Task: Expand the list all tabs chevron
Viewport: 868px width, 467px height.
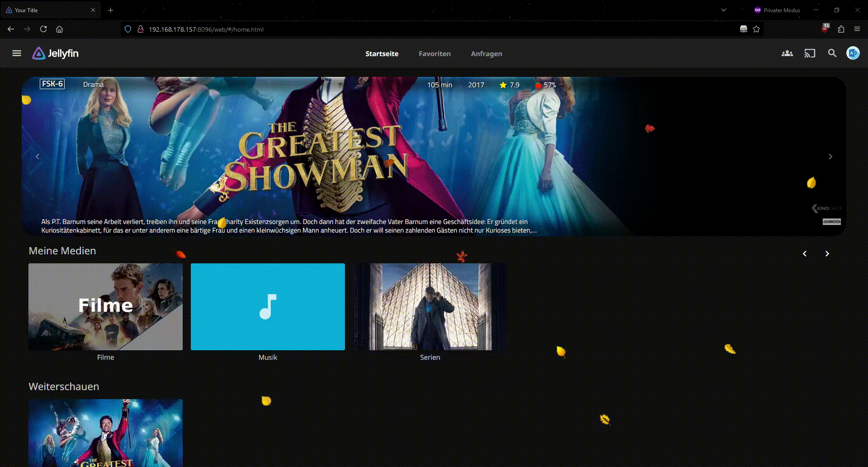Action: click(724, 10)
